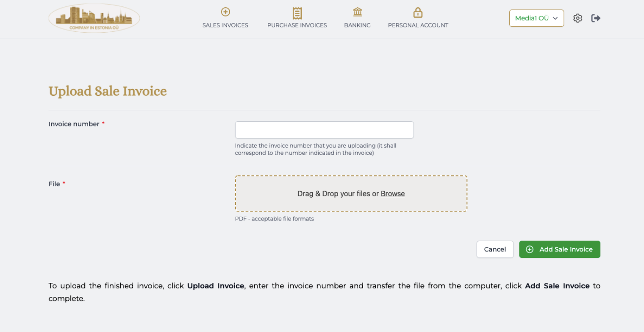Click the Browse link to choose a file
Screen dimensions: 644x332
(x=393, y=194)
